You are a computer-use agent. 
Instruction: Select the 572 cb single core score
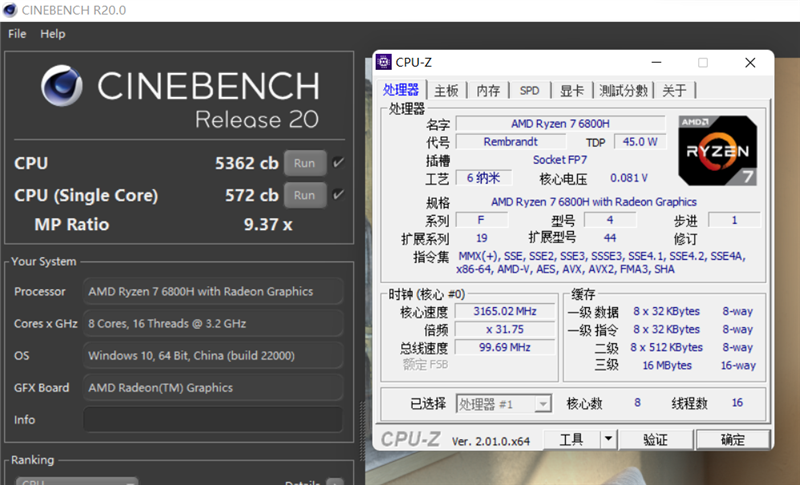pos(252,195)
